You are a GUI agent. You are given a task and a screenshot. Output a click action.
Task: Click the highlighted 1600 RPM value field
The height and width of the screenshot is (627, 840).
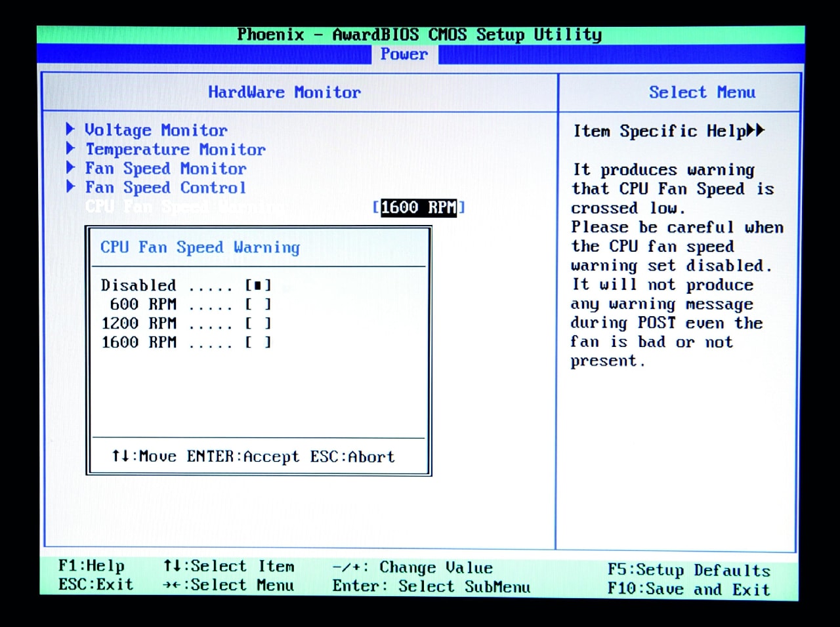[418, 208]
